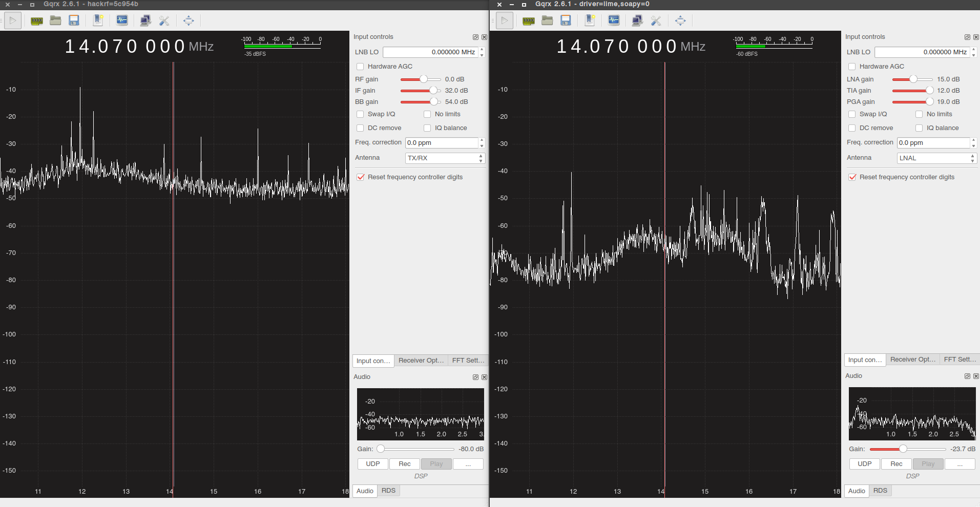This screenshot has height=507, width=980.
Task: Open FFT Settings tab in Lime window
Action: [960, 360]
